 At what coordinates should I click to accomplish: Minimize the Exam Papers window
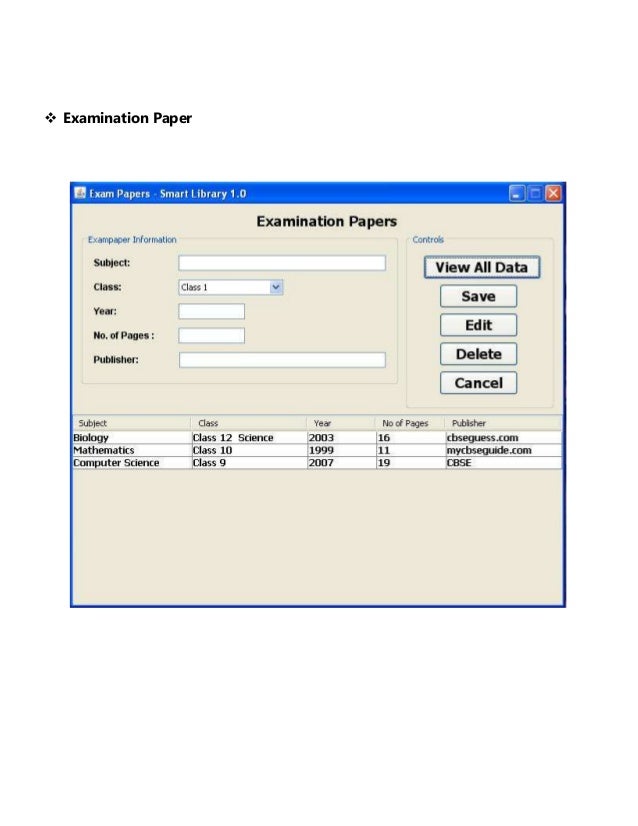point(517,194)
